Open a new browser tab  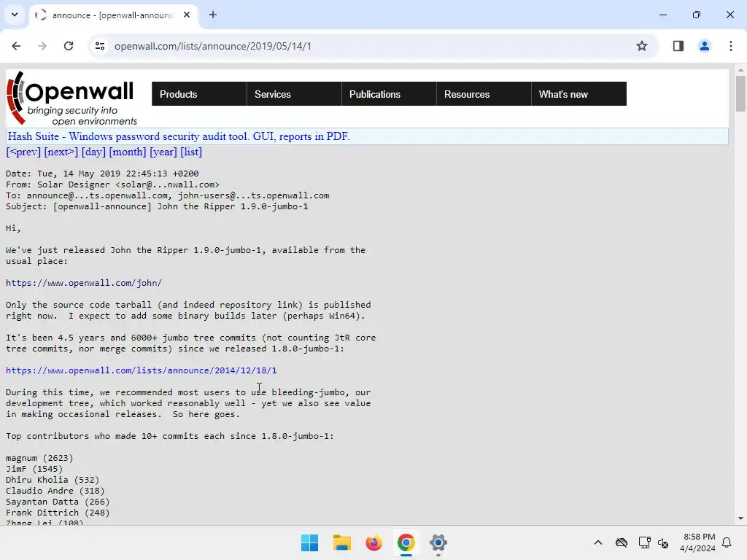(x=213, y=15)
